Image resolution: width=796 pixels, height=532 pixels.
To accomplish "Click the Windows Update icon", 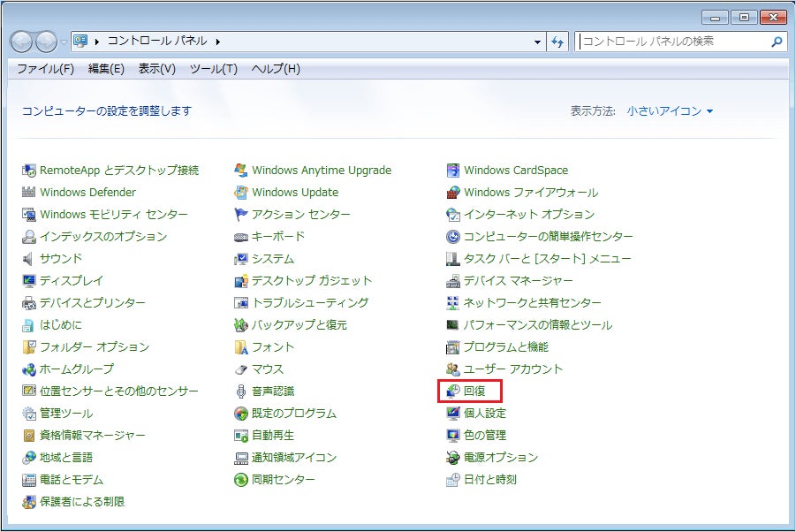I will [x=240, y=193].
